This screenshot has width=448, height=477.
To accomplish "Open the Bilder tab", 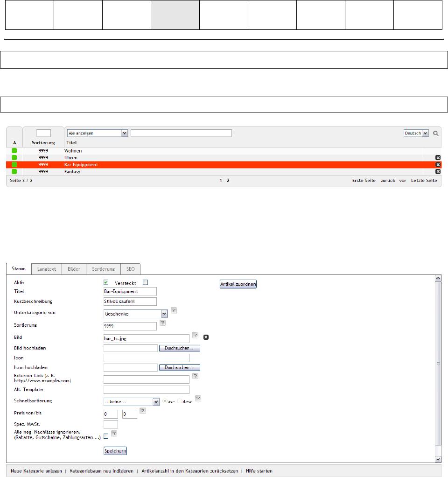I will click(x=74, y=269).
